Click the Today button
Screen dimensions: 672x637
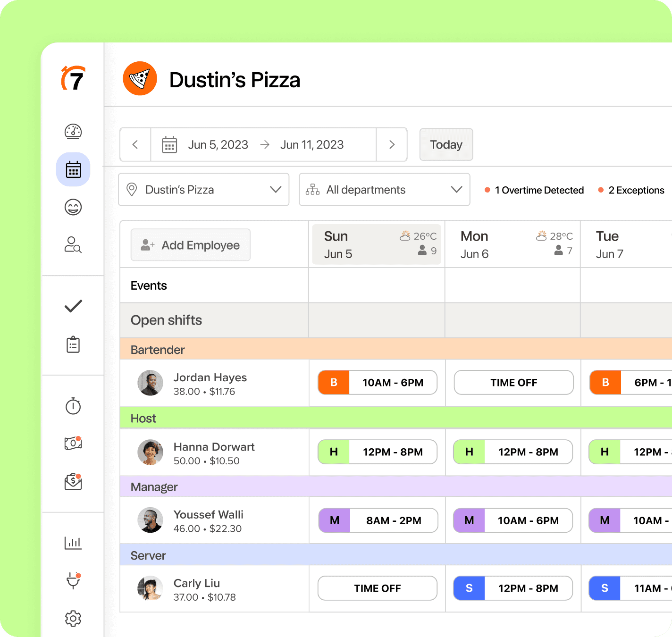pyautogui.click(x=445, y=144)
